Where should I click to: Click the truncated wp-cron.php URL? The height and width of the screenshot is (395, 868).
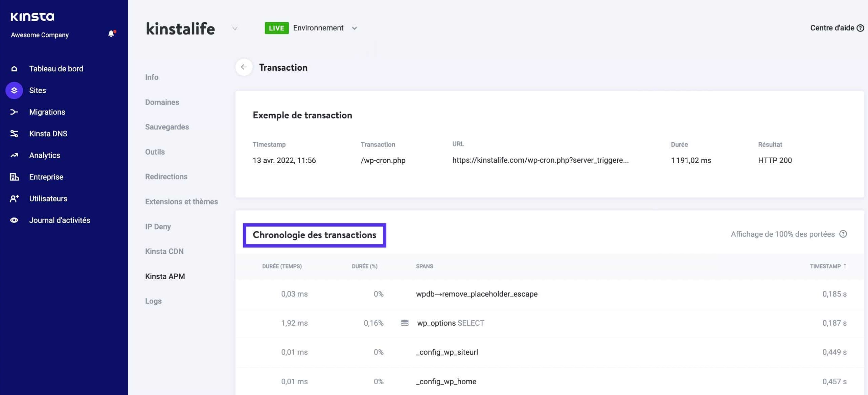540,160
